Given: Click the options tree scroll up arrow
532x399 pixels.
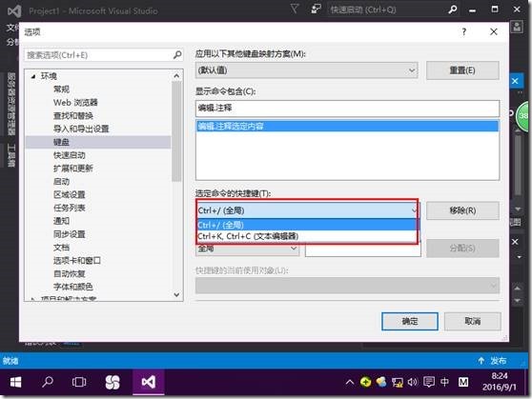Looking at the screenshot, I should [x=176, y=76].
